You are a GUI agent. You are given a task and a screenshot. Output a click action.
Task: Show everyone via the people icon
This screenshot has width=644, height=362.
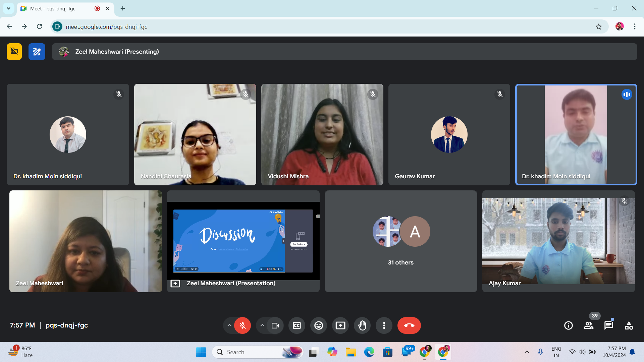click(588, 325)
